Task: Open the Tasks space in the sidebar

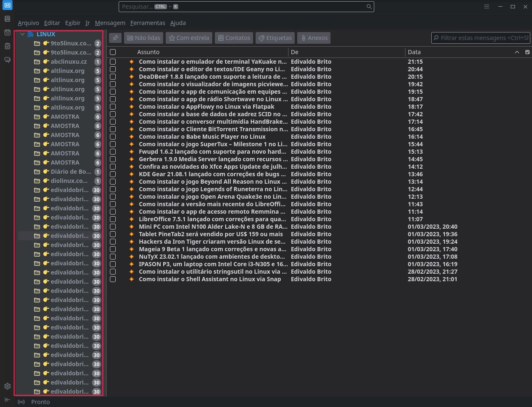Action: (x=7, y=46)
